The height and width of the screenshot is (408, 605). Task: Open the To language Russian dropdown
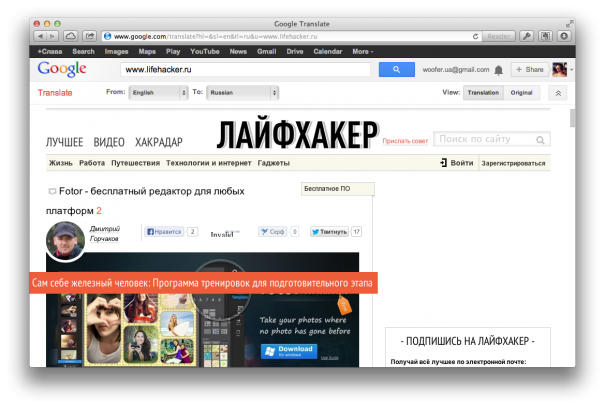tap(243, 93)
